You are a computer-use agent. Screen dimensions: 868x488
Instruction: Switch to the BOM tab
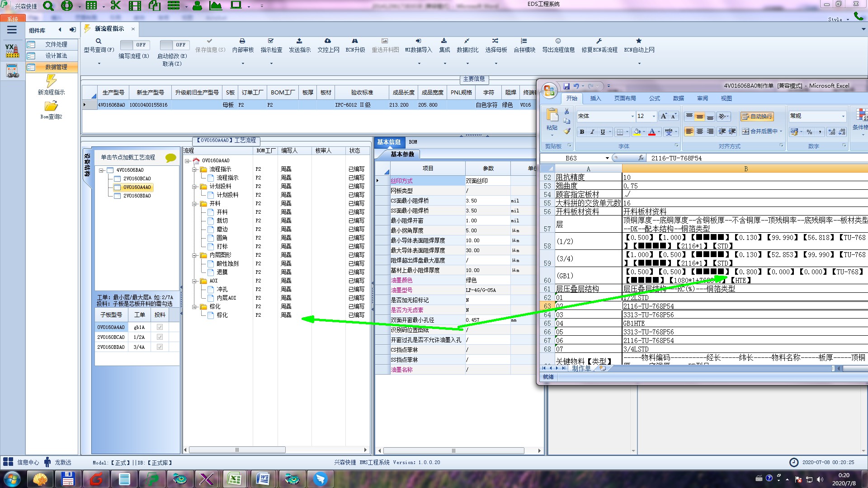413,142
